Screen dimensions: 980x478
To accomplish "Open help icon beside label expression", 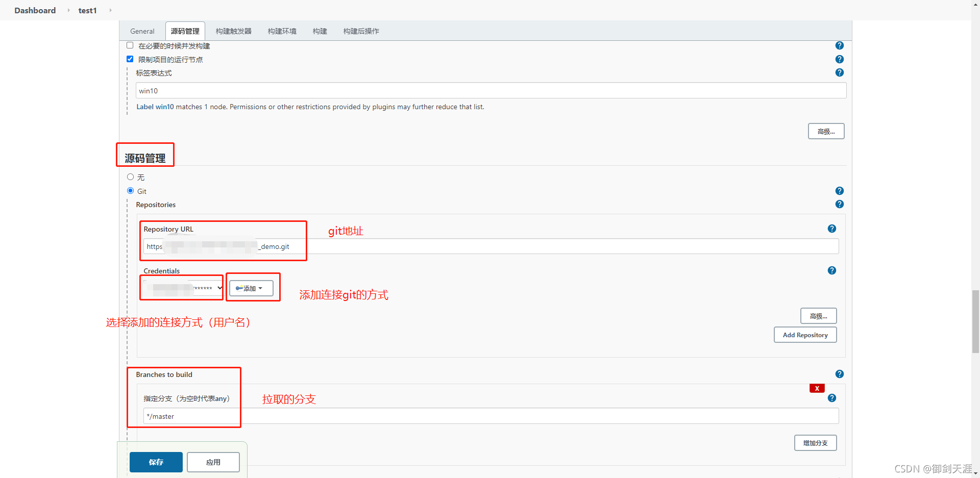I will point(839,72).
